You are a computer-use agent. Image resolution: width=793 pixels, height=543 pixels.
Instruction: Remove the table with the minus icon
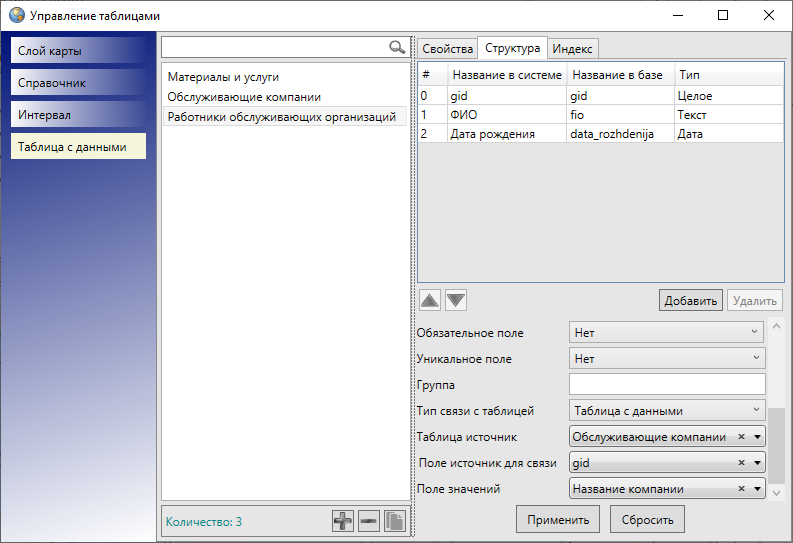368,521
